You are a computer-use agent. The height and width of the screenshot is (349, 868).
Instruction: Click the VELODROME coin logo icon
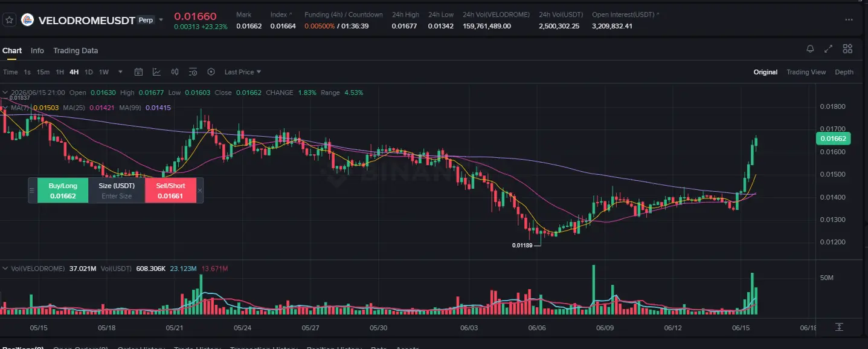[x=27, y=20]
